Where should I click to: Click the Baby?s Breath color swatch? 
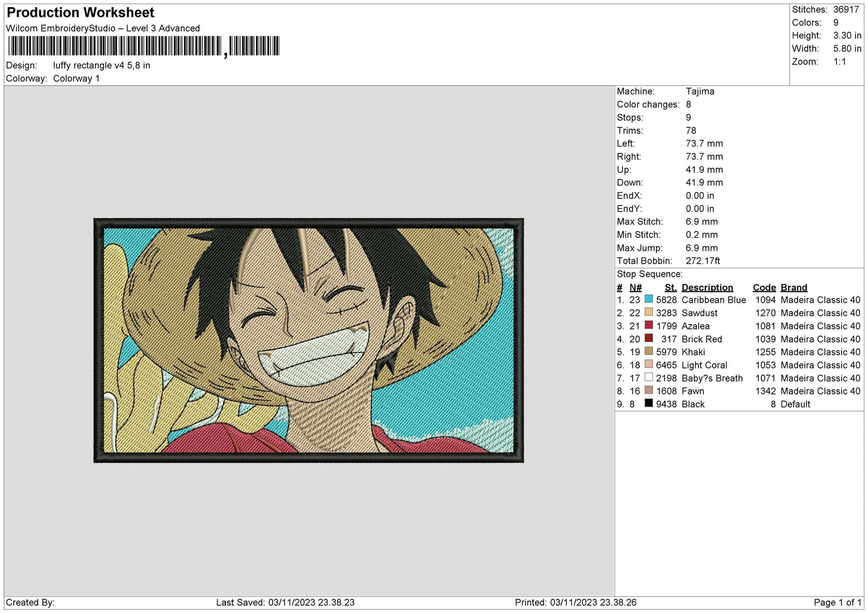click(x=649, y=377)
